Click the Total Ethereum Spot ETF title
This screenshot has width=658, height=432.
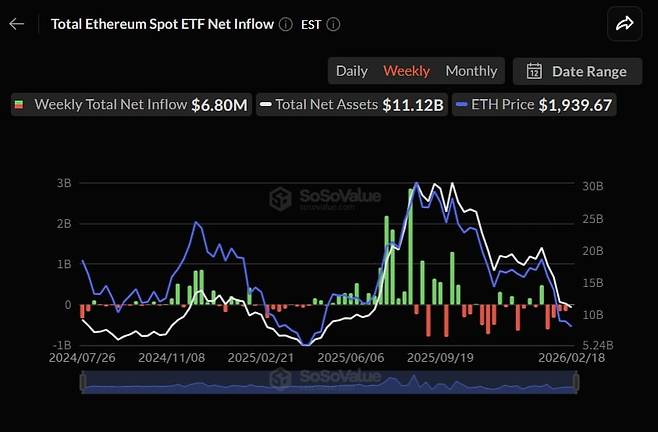[162, 24]
